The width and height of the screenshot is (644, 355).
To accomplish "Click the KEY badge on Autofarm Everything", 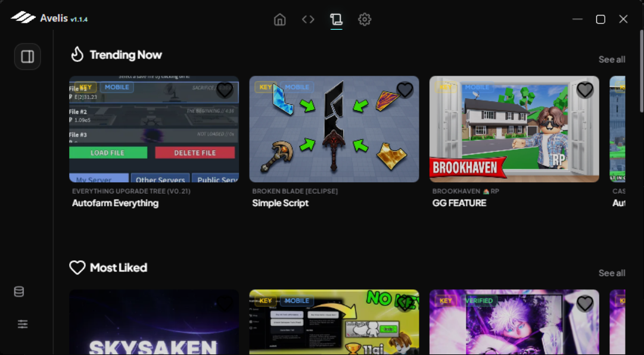I will pos(85,87).
